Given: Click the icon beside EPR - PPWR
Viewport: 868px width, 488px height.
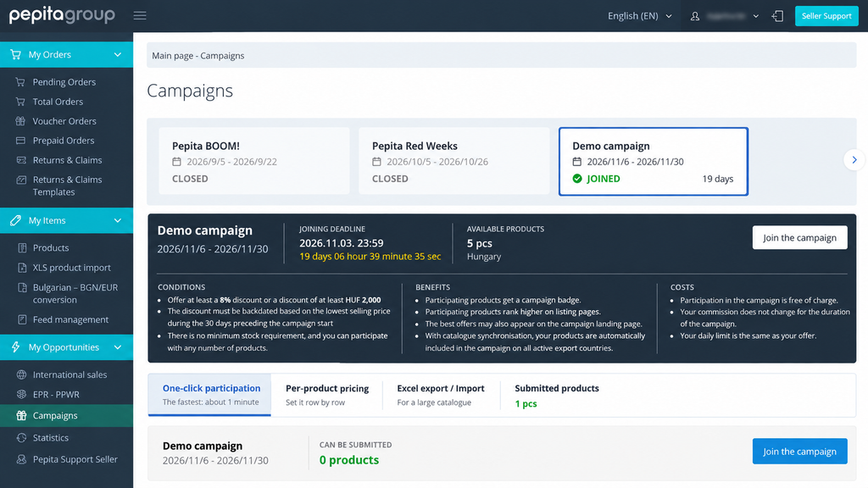Looking at the screenshot, I should (x=21, y=395).
